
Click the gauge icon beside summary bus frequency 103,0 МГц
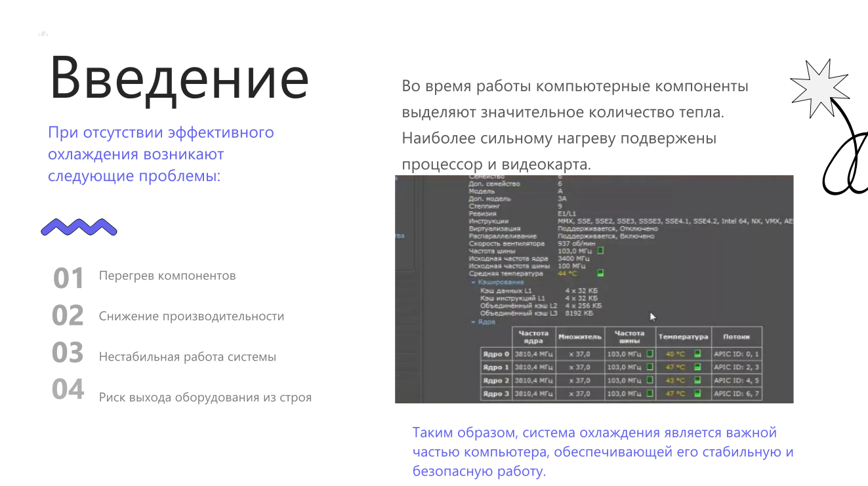(x=600, y=251)
